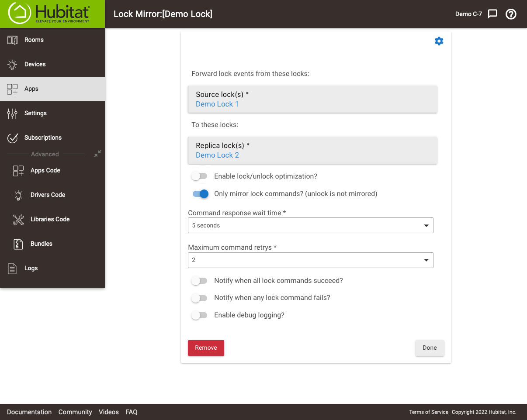Open the Maximum command retrys dropdown
The image size is (527, 420).
click(x=311, y=260)
